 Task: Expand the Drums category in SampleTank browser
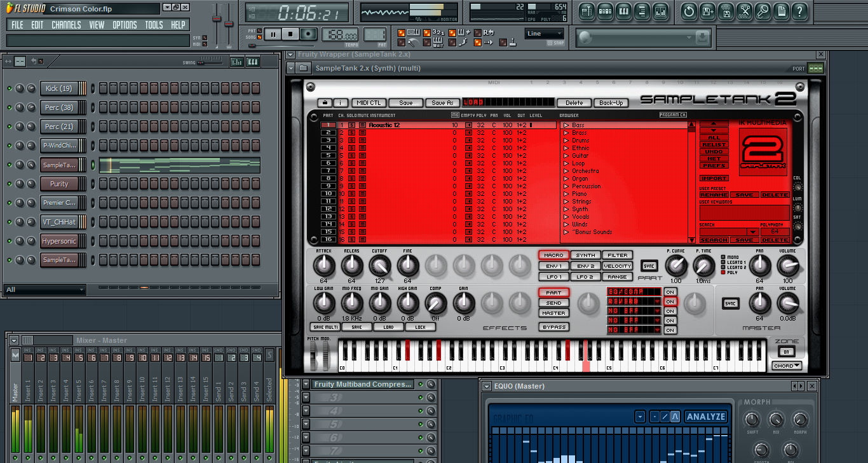coord(566,141)
